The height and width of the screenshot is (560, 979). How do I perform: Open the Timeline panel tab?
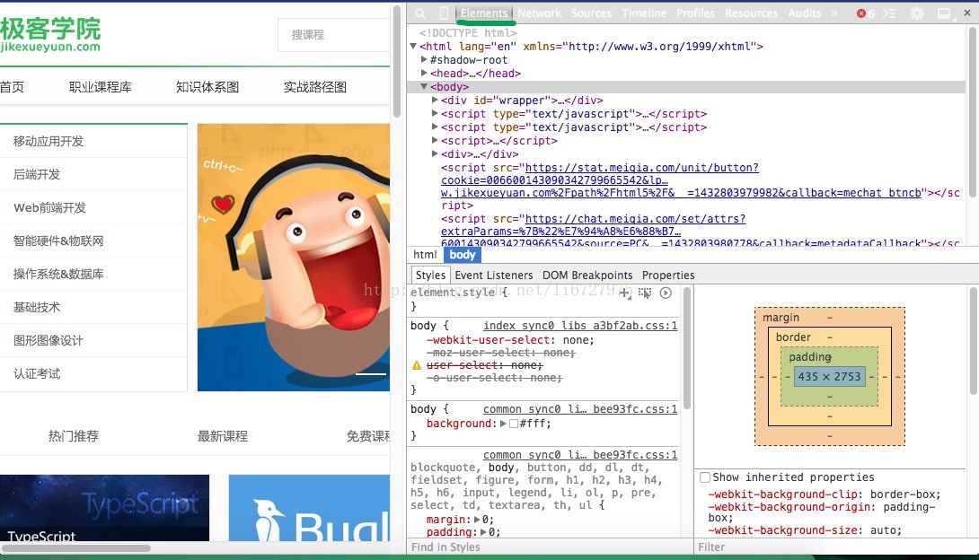(x=644, y=13)
